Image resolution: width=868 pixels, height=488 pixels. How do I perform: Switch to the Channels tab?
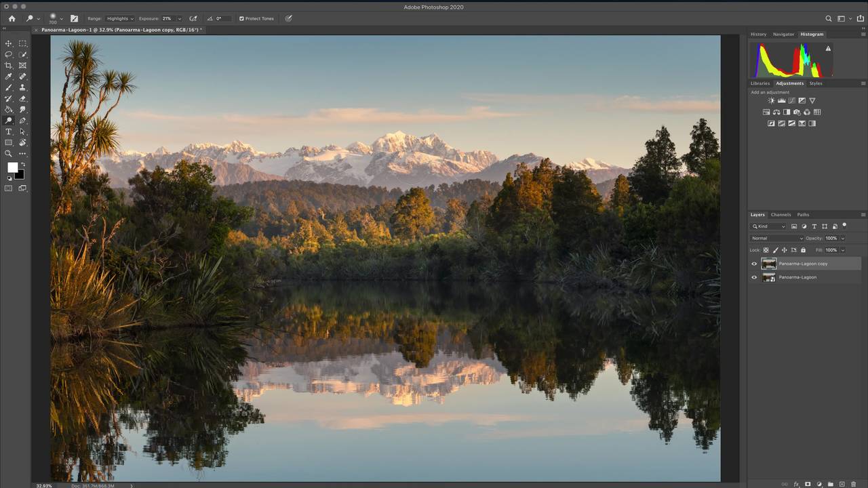pyautogui.click(x=781, y=215)
